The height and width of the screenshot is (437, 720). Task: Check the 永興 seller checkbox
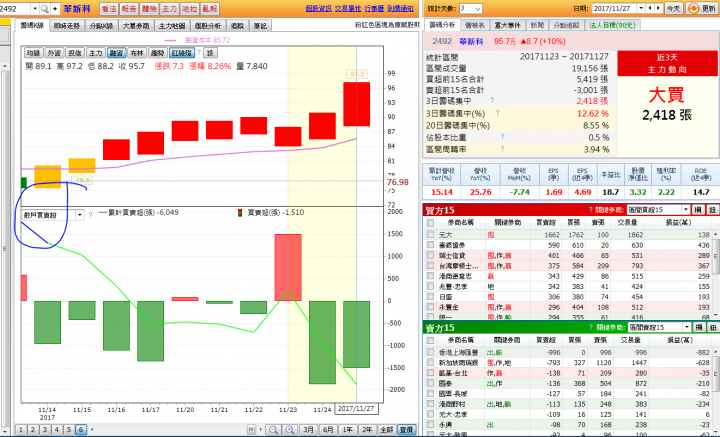pos(430,425)
